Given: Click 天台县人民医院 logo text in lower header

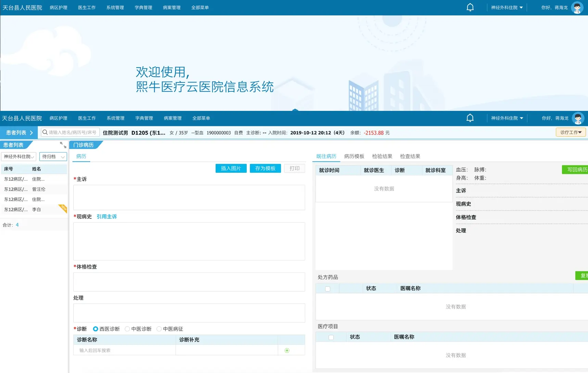Looking at the screenshot, I should pos(22,118).
